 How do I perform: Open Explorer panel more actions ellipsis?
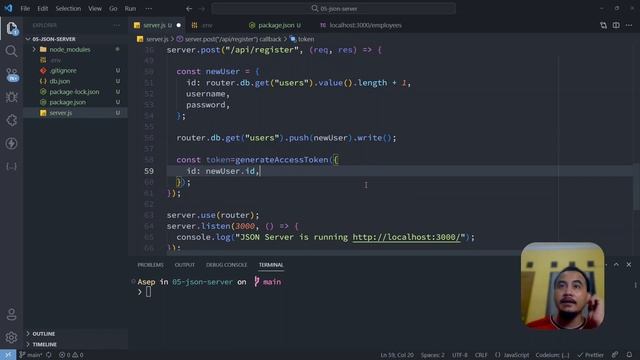pyautogui.click(x=117, y=25)
